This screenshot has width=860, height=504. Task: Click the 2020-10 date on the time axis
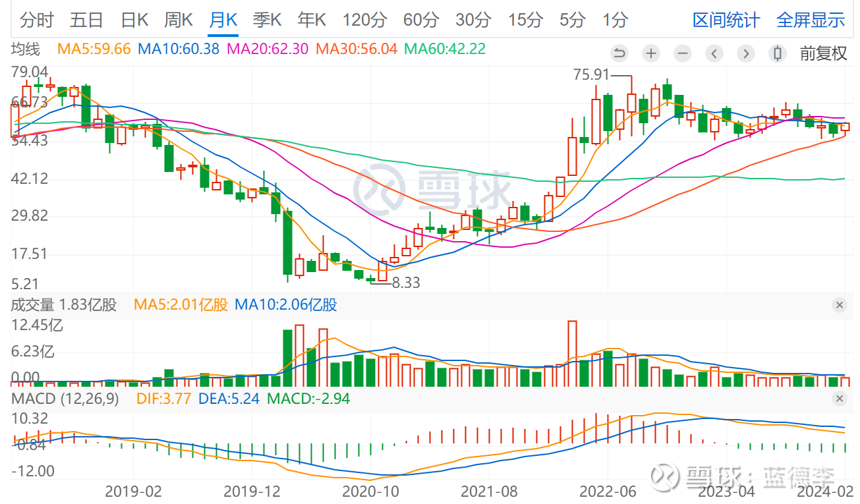click(x=370, y=491)
